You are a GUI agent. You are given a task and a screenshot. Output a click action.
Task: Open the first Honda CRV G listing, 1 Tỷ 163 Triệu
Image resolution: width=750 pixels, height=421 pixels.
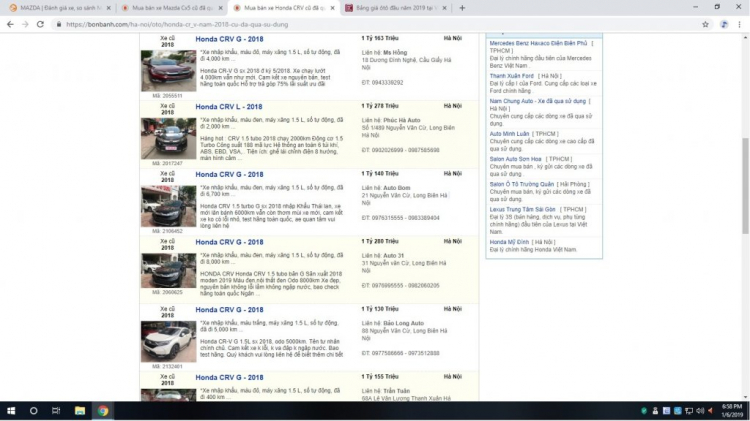(229, 39)
